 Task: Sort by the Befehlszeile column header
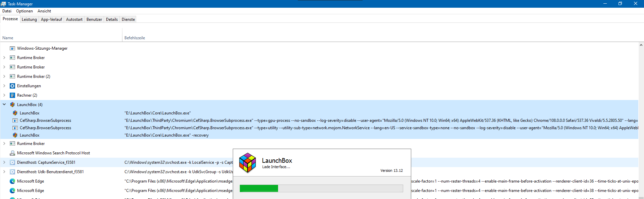click(135, 38)
